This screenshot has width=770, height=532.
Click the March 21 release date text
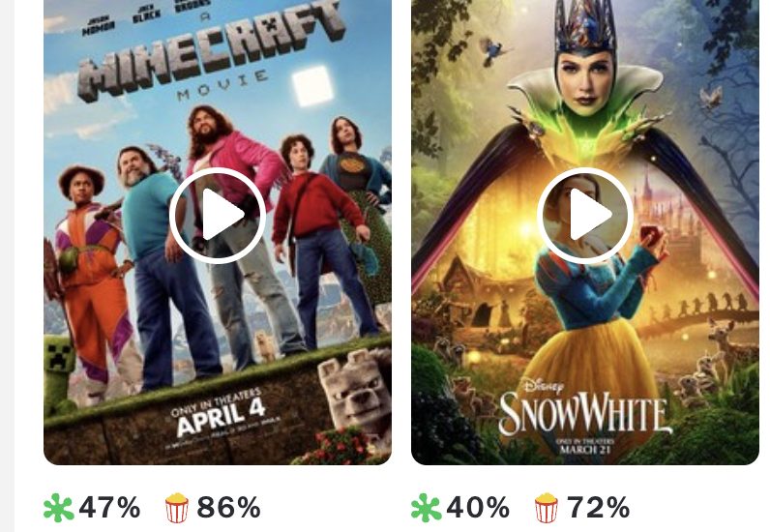click(585, 449)
